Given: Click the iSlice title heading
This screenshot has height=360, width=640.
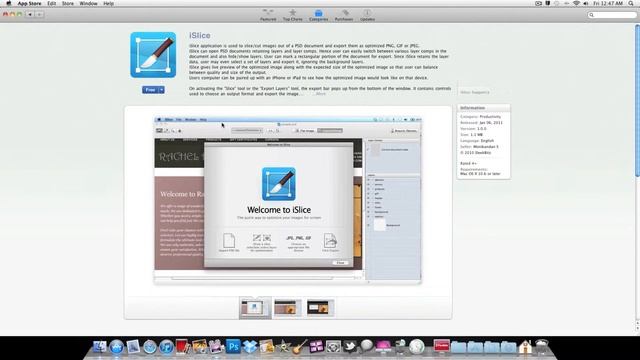Looking at the screenshot, I should coord(200,36).
